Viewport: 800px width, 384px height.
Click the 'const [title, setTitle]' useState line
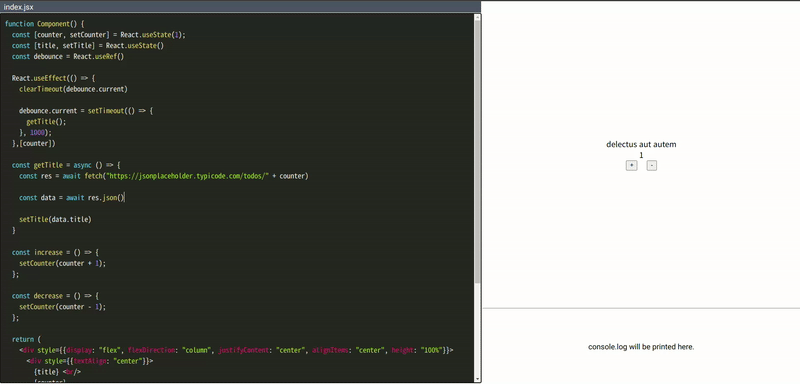click(x=88, y=45)
